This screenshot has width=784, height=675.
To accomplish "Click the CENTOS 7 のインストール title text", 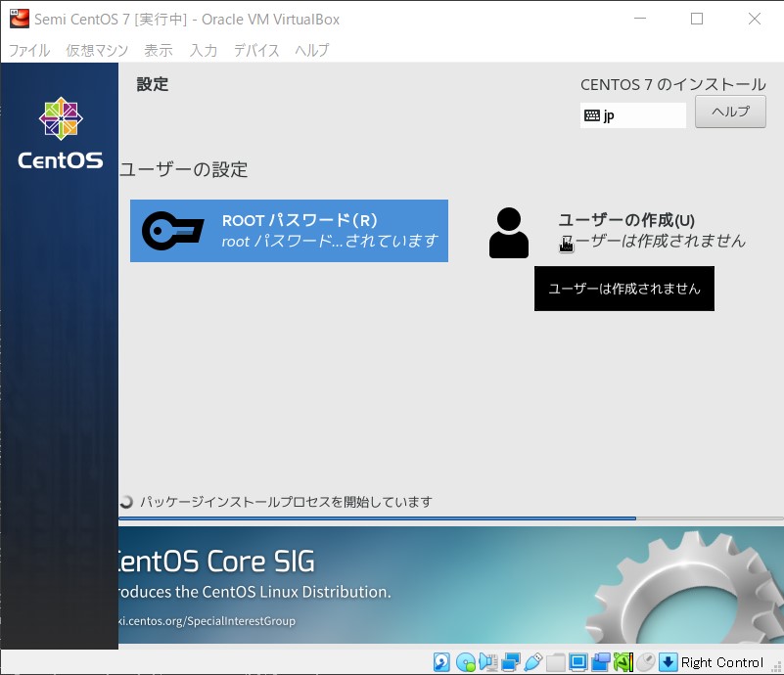I will (x=673, y=84).
